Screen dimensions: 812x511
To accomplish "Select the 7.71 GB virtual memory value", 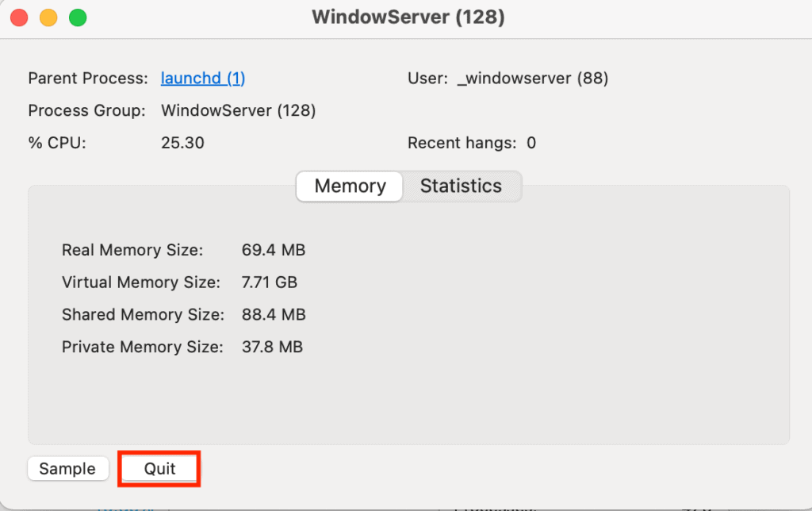I will 270,282.
